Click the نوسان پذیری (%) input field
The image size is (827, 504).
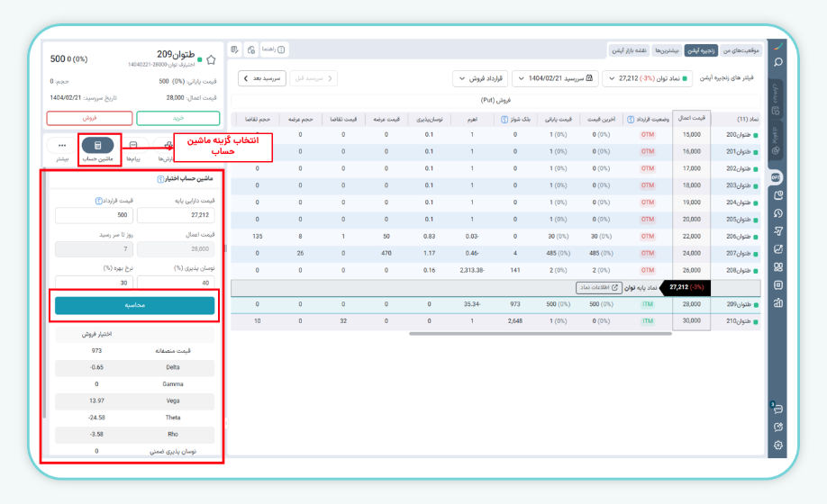tap(177, 283)
